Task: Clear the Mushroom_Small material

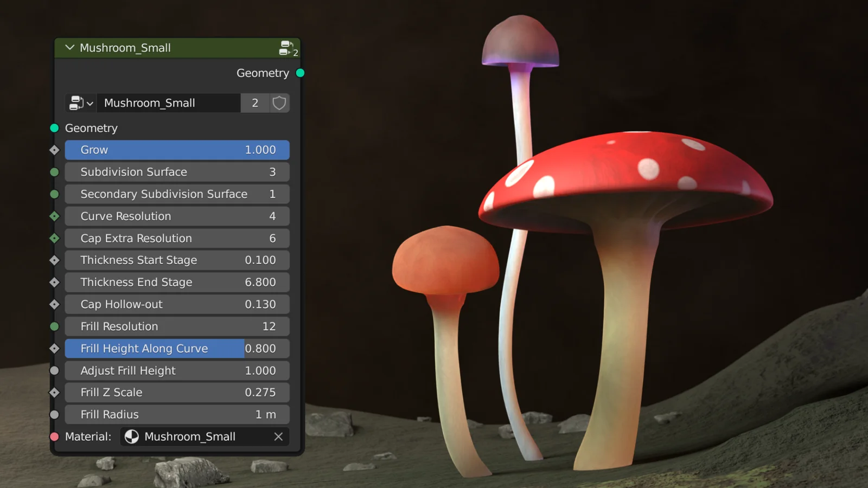Action: point(278,436)
